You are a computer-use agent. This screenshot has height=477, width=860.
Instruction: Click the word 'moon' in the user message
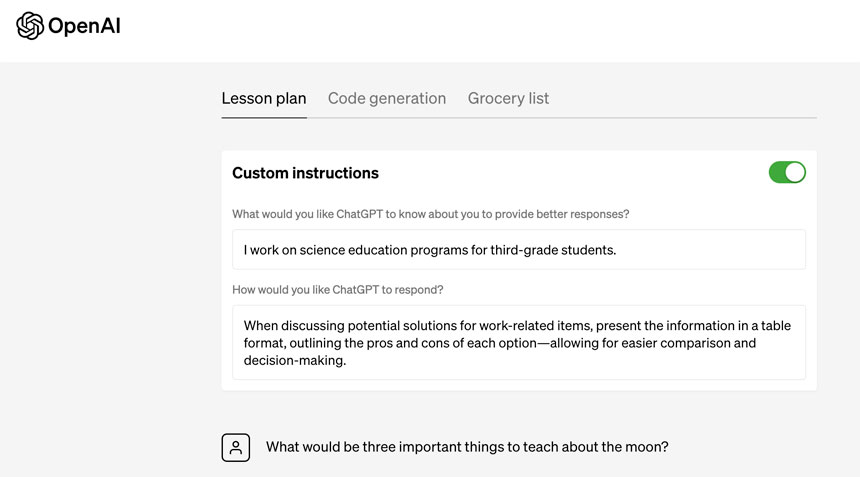(647, 447)
